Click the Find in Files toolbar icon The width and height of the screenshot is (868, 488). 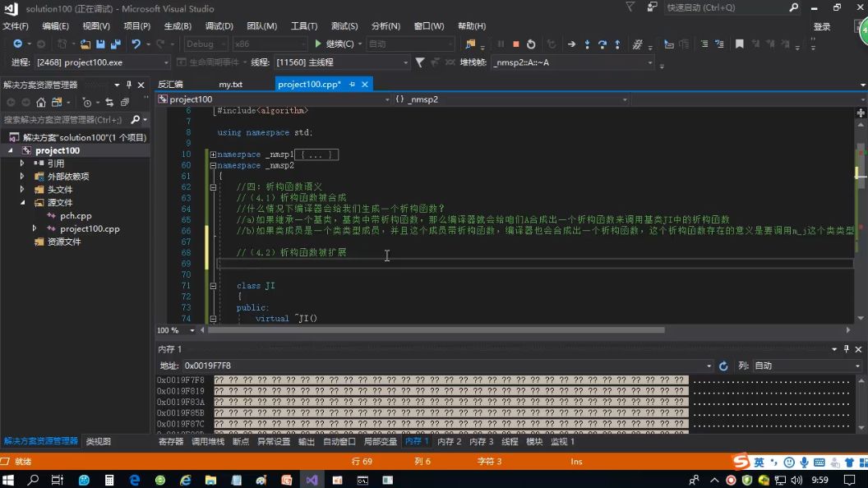[x=470, y=44]
